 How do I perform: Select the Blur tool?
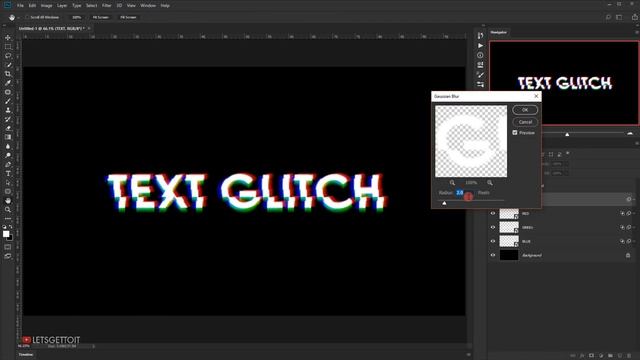8,147
